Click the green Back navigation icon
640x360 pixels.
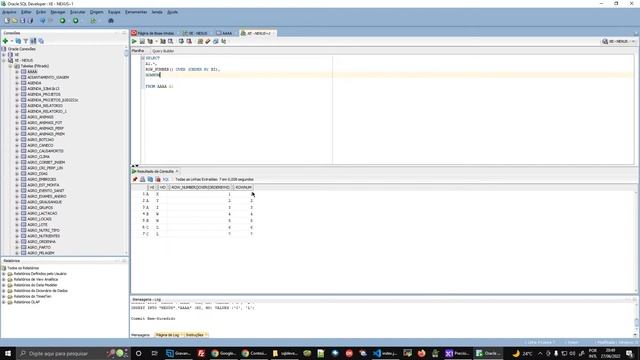click(62, 20)
